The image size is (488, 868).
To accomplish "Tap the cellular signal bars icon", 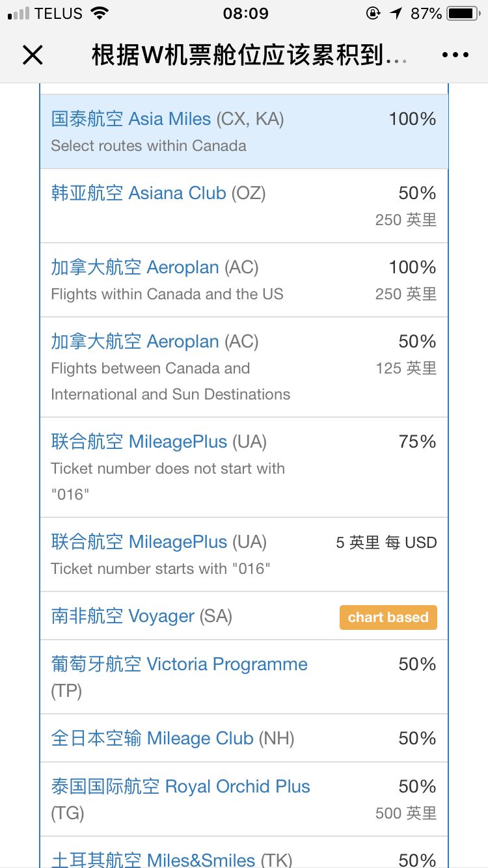I will [x=19, y=13].
